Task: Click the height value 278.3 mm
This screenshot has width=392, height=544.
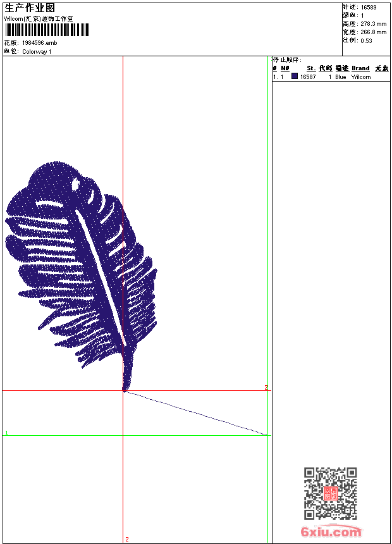Action: pyautogui.click(x=373, y=24)
